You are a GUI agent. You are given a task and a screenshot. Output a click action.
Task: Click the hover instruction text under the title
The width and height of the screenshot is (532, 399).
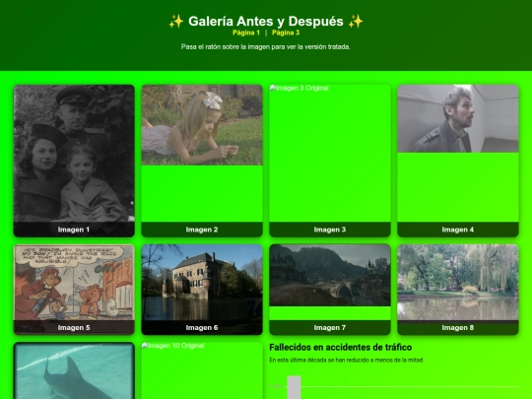pyautogui.click(x=266, y=47)
